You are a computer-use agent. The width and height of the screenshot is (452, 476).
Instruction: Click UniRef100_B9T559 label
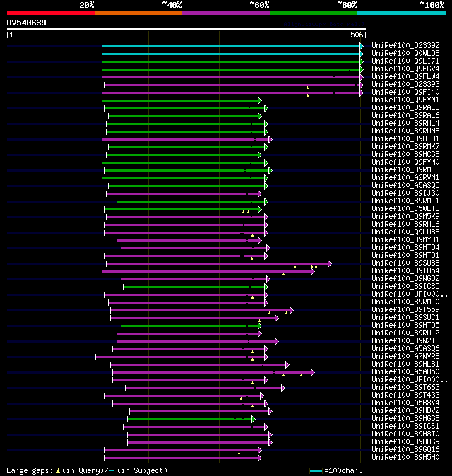coord(405,309)
